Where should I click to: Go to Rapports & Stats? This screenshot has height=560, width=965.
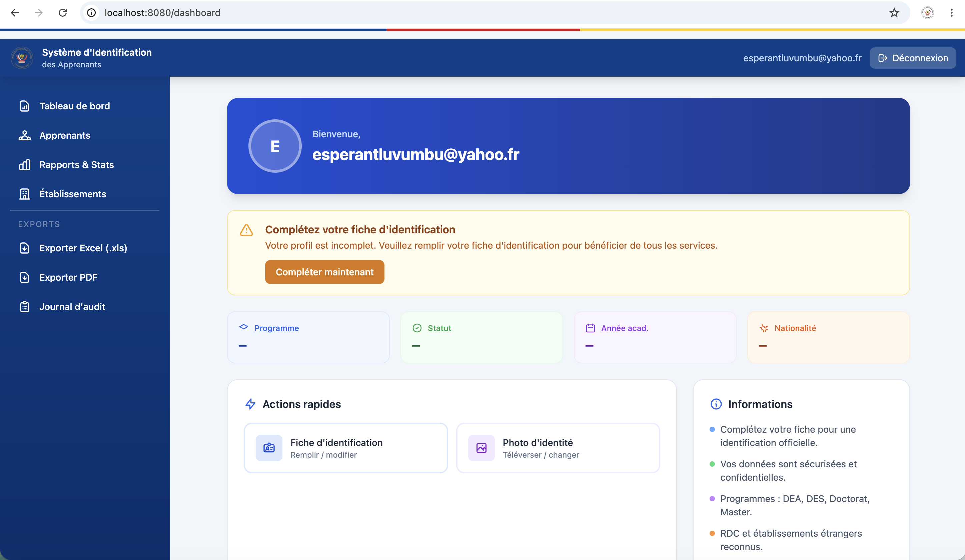pos(85,165)
